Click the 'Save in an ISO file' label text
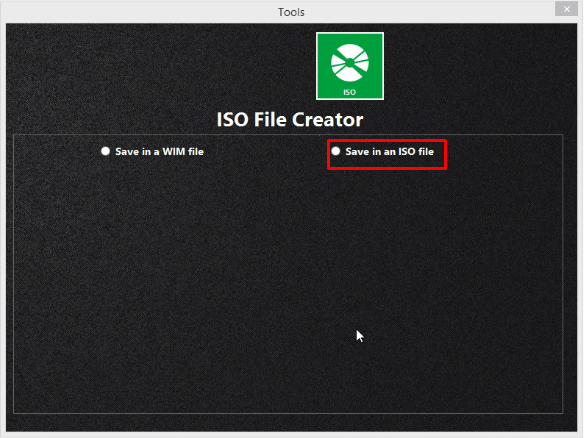 click(390, 152)
